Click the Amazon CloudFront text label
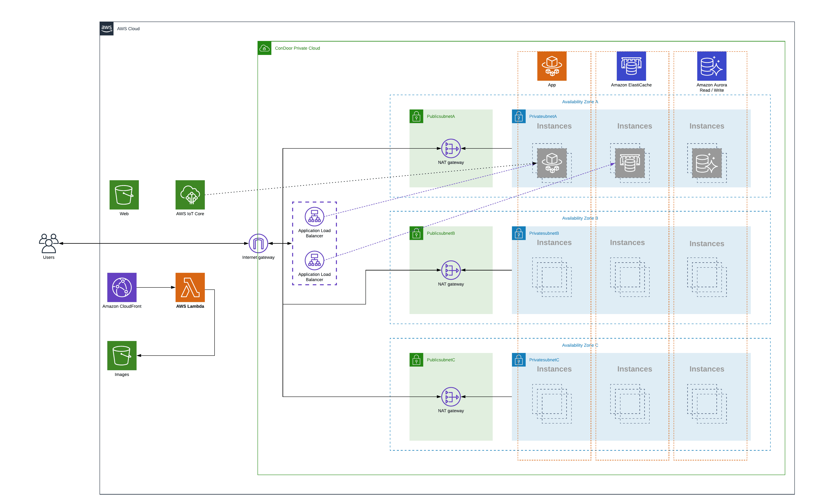The height and width of the screenshot is (504, 822). pos(122,306)
